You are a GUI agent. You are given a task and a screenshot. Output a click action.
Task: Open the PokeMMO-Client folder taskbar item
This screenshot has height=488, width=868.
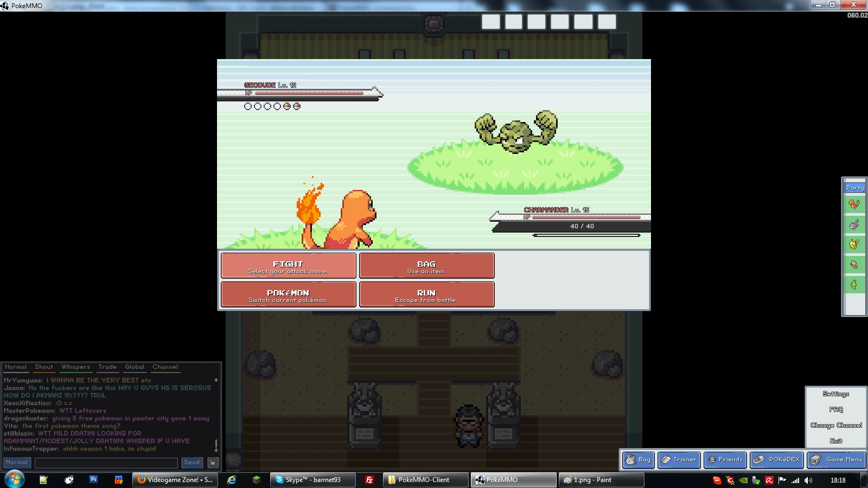[x=426, y=480]
